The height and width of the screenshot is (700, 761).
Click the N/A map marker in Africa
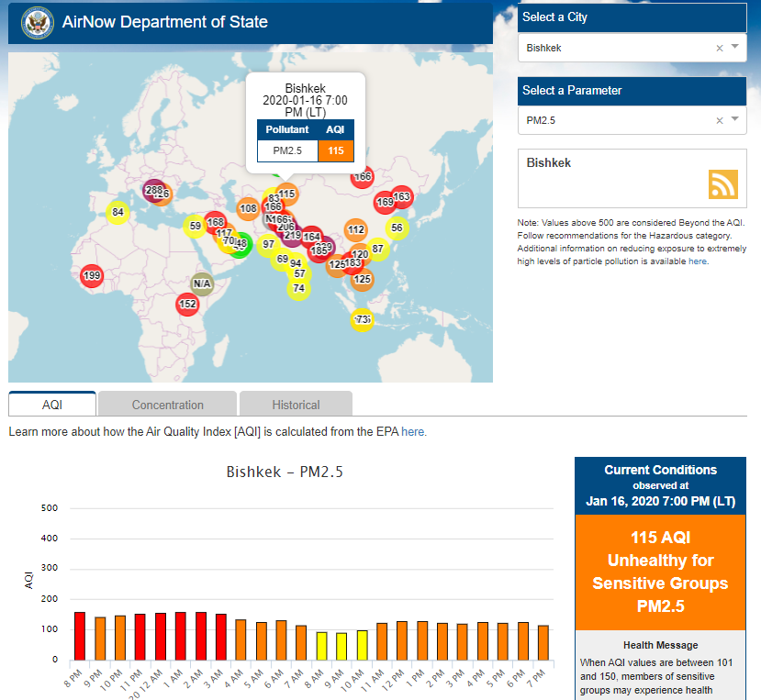pos(202,284)
